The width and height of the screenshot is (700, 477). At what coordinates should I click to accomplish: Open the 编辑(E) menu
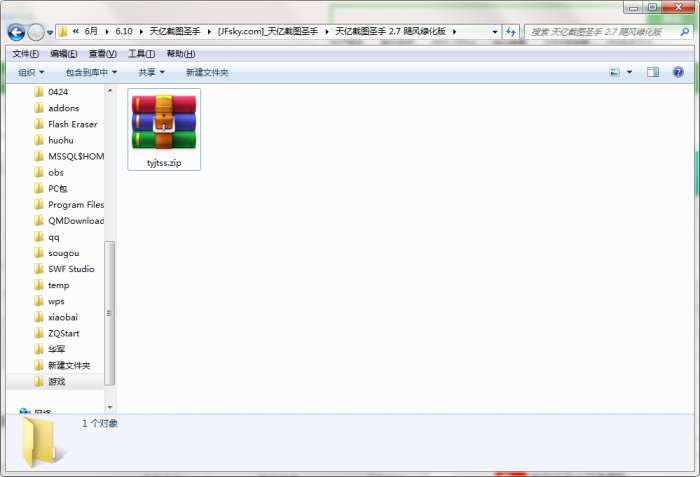tap(64, 54)
